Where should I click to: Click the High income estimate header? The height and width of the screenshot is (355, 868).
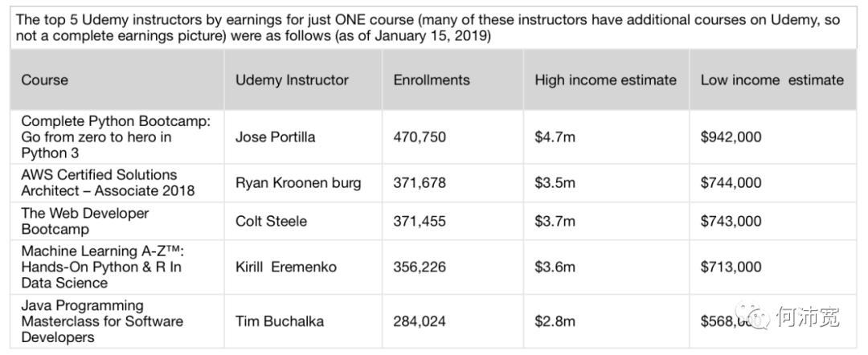click(605, 80)
